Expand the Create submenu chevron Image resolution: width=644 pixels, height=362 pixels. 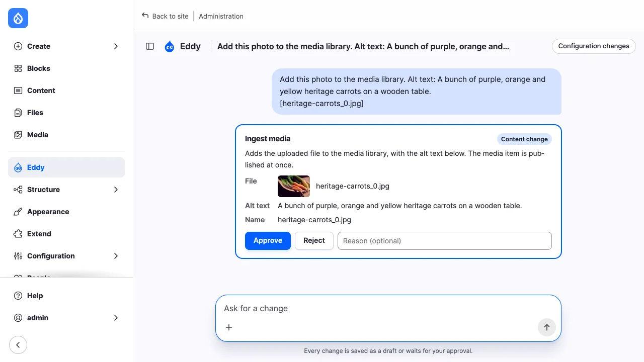point(116,46)
